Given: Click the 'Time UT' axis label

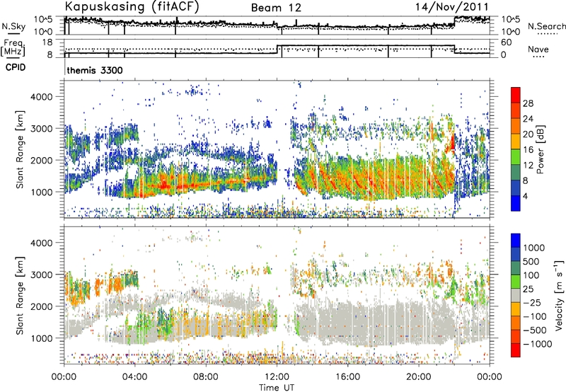Looking at the screenshot, I should click(x=277, y=388).
